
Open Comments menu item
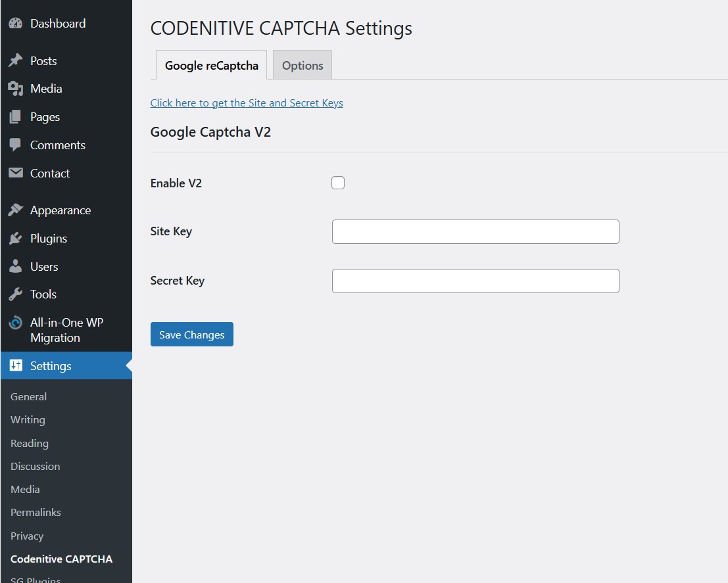(x=58, y=145)
